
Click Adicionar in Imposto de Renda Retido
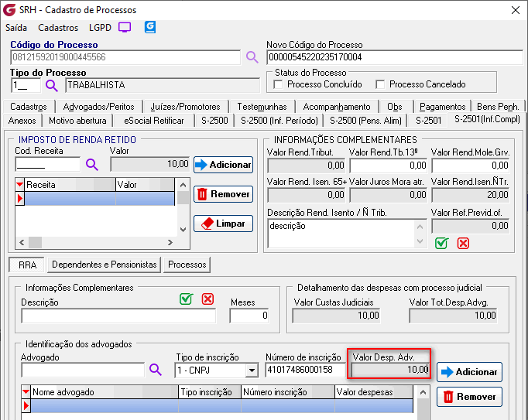point(223,165)
